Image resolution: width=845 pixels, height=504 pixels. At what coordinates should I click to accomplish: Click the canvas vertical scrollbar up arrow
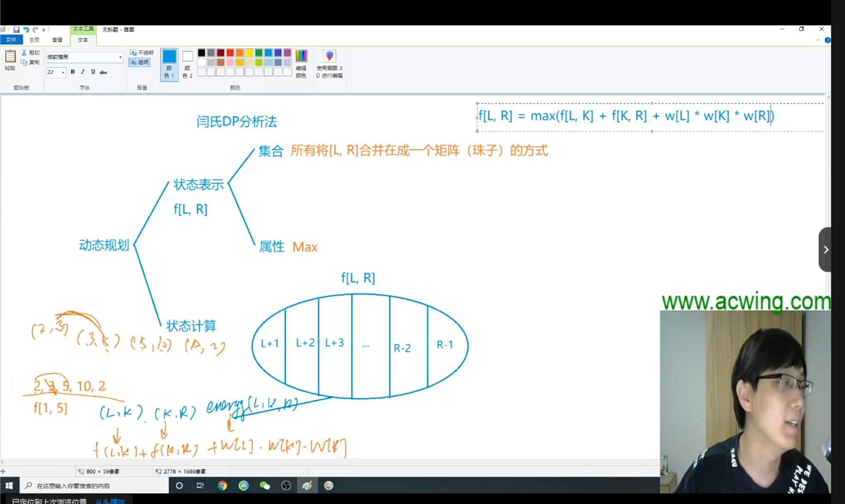(828, 97)
